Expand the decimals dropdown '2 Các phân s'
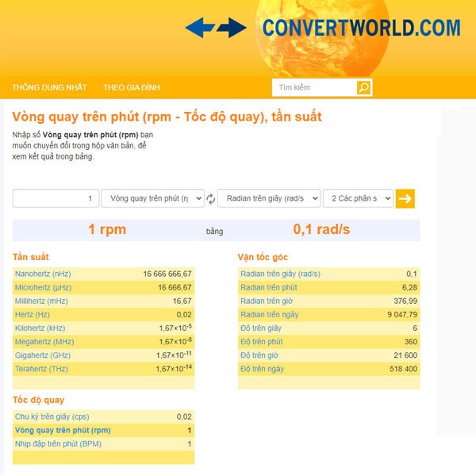 tap(358, 198)
